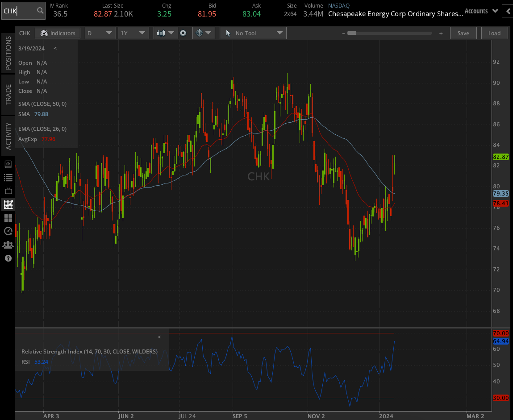Open the D timeframe dropdown
This screenshot has width=513, height=420.
coord(100,33)
